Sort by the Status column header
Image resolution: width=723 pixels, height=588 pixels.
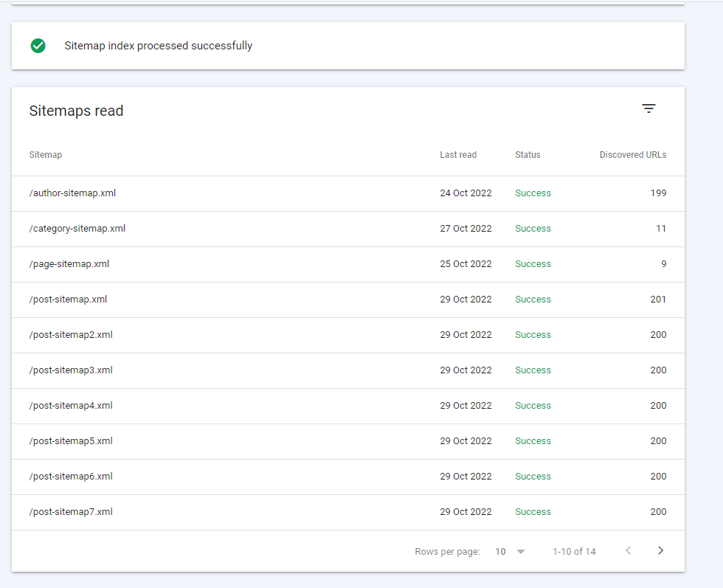(527, 155)
